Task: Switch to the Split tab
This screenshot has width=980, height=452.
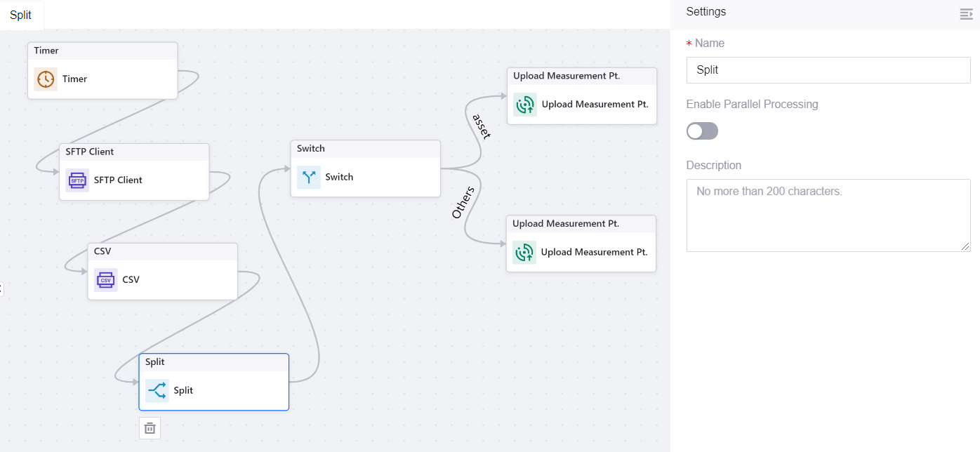Action: [21, 15]
